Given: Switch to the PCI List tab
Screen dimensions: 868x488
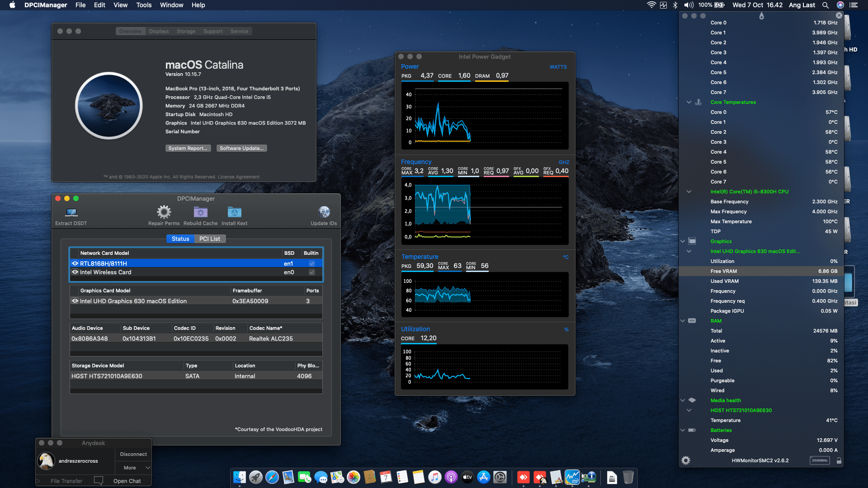Looking at the screenshot, I should (x=209, y=239).
